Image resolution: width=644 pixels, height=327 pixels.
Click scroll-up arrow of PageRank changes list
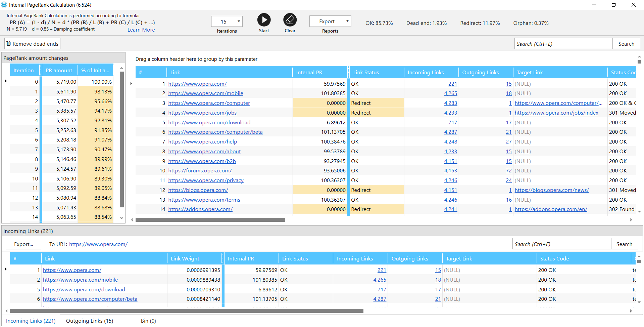(121, 68)
